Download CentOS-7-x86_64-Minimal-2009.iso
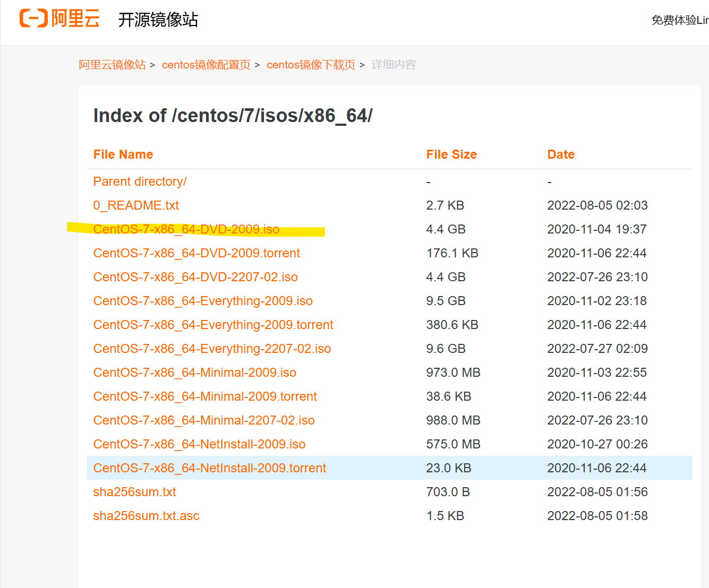This screenshot has width=709, height=588. (195, 373)
